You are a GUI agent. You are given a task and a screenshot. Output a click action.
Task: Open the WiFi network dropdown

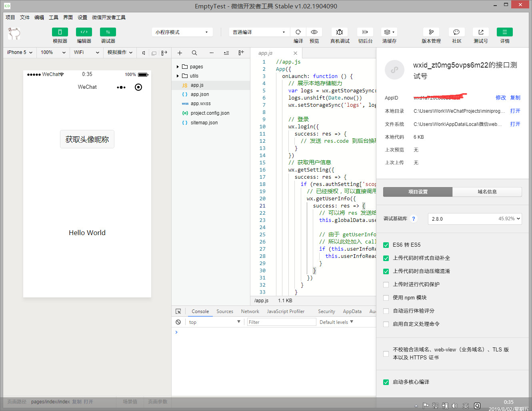pos(86,52)
